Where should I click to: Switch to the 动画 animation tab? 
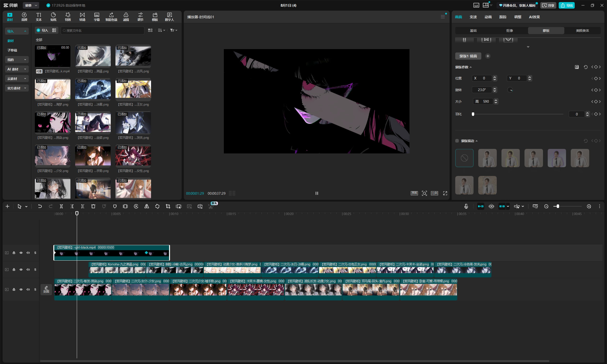tap(488, 17)
